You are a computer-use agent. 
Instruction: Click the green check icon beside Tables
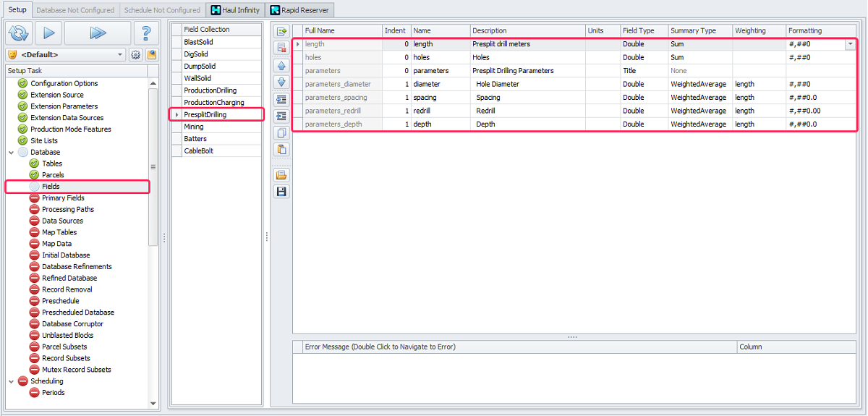tap(34, 164)
